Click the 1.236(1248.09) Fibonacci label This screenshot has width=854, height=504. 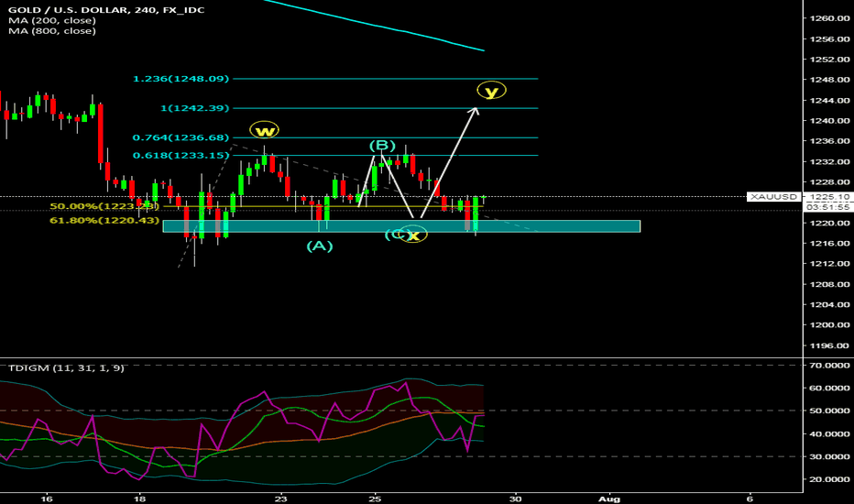click(181, 79)
